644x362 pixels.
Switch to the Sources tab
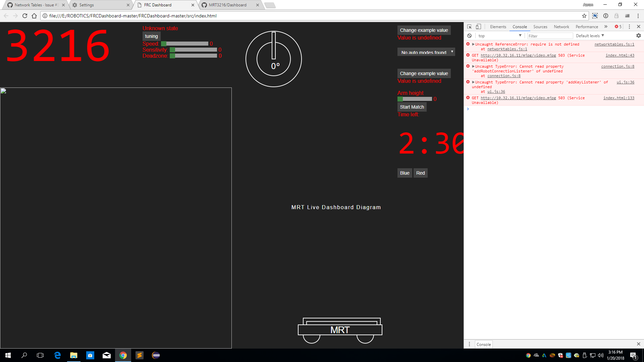tap(540, 26)
